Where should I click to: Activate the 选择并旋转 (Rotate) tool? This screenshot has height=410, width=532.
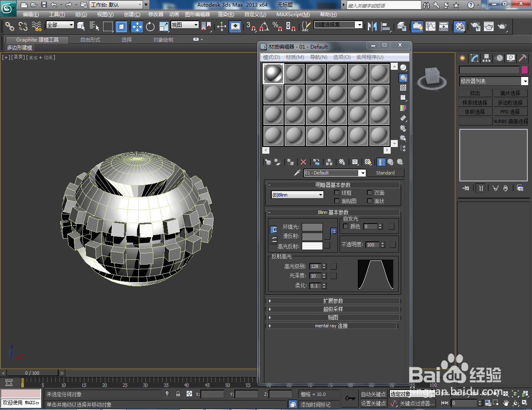point(150,27)
